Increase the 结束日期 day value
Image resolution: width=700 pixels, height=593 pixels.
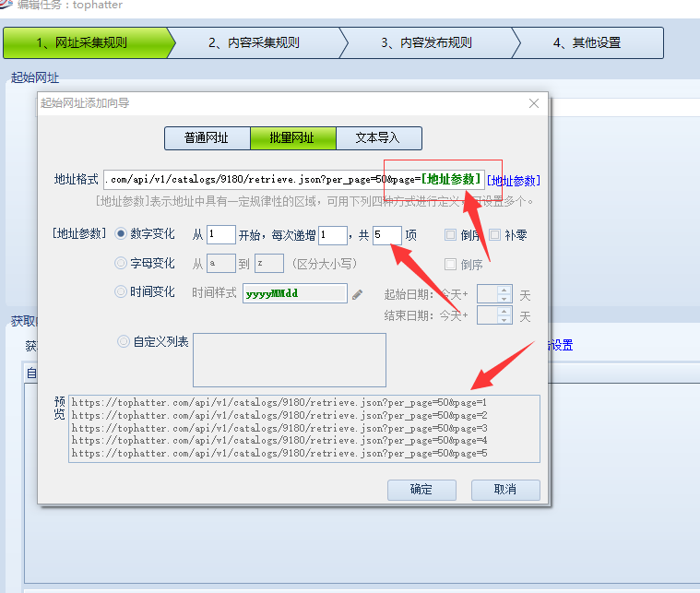[504, 311]
